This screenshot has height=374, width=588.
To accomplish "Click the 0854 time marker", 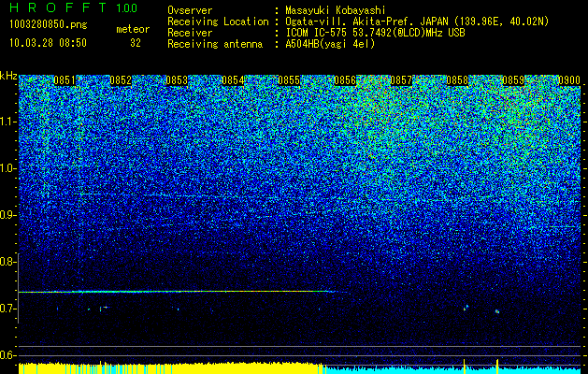I will [233, 80].
